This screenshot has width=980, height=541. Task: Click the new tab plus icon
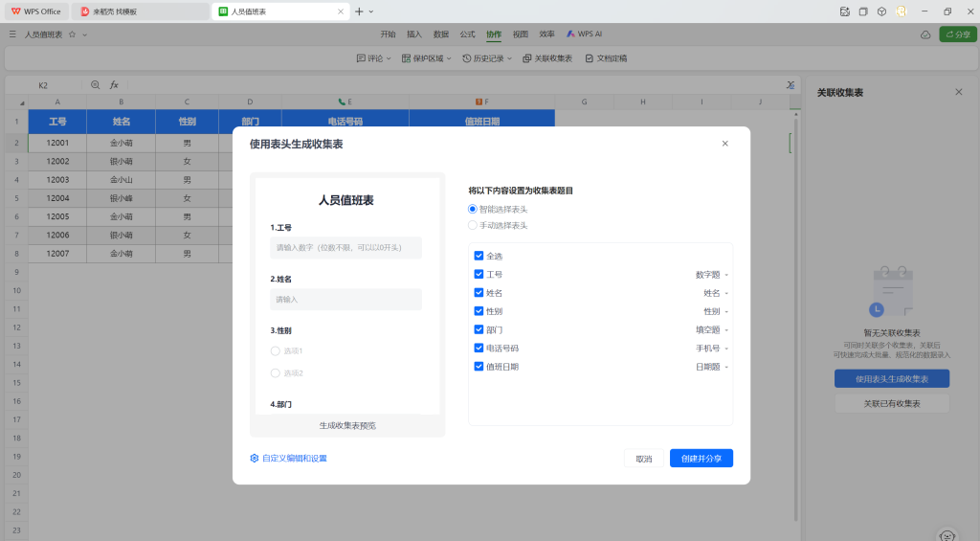(x=359, y=11)
